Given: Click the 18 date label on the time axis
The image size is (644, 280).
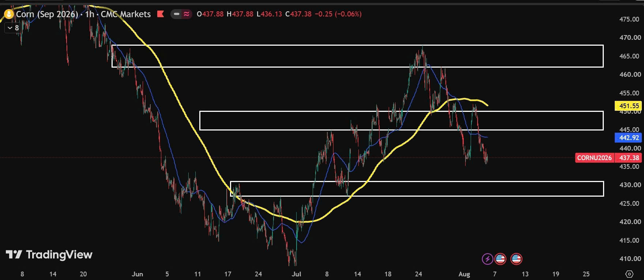Looking at the screenshot, I should coord(388,274).
